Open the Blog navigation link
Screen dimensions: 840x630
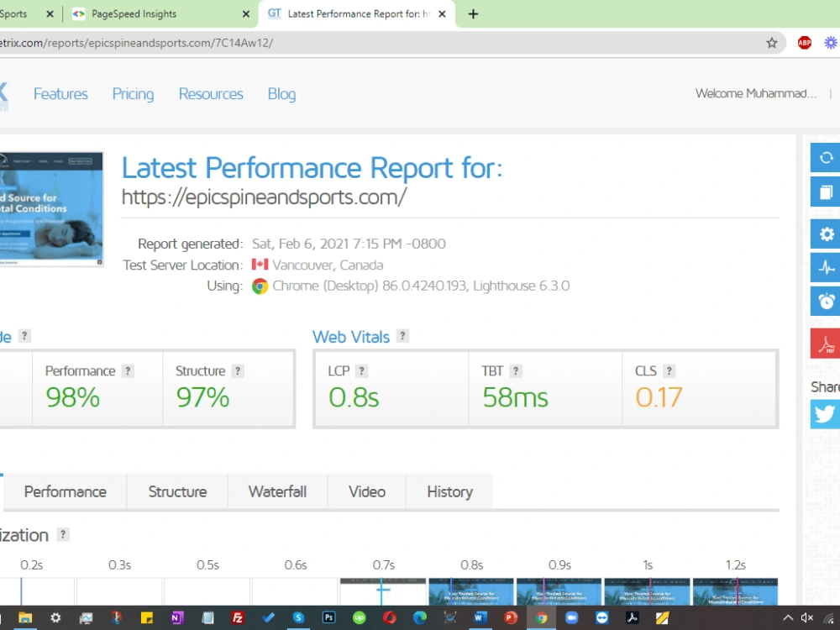tap(281, 94)
